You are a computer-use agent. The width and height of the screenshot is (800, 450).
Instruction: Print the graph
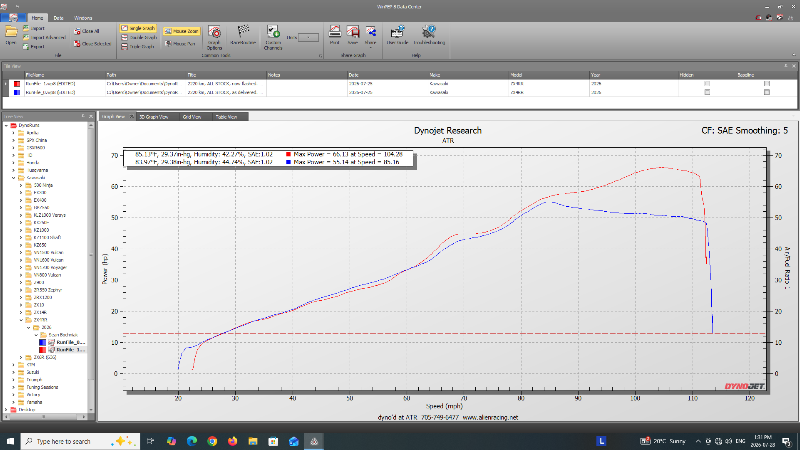coord(335,35)
